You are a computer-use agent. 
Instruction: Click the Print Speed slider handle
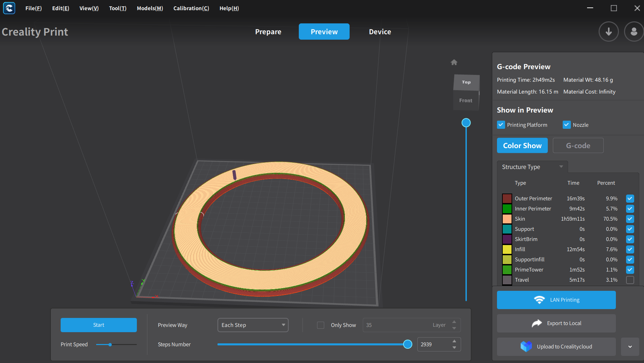110,344
